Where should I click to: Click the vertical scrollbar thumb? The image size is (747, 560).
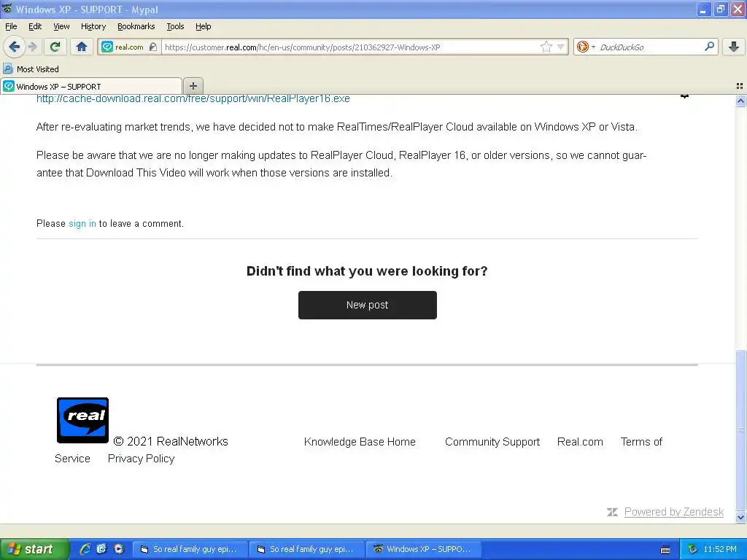(741, 430)
